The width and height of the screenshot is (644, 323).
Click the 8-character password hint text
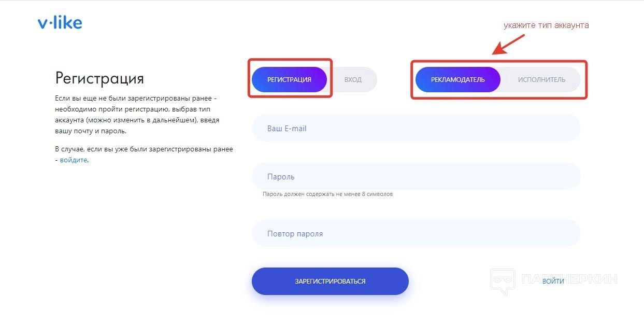(327, 194)
